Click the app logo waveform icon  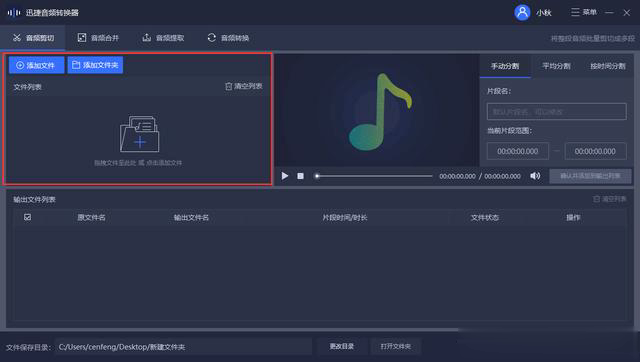coord(13,13)
